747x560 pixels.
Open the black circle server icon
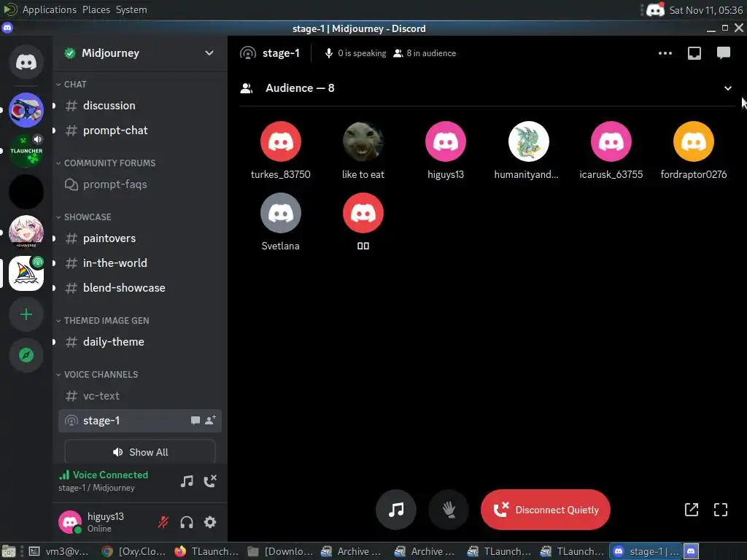[26, 192]
